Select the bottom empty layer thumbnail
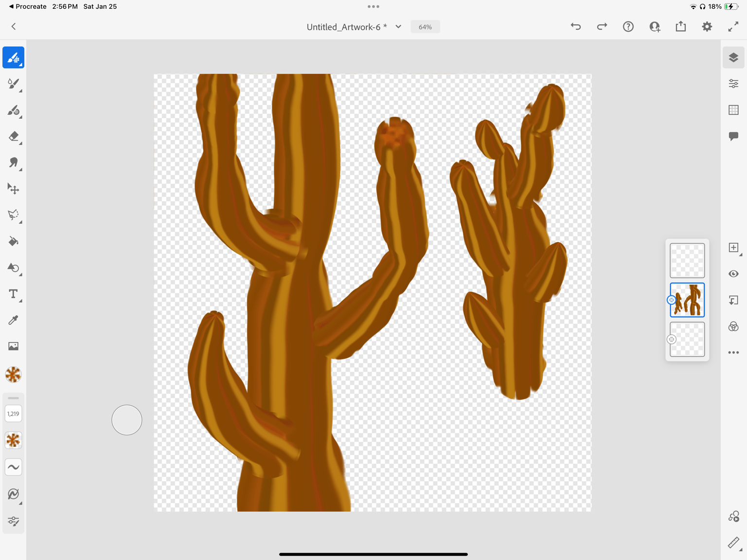 [687, 340]
